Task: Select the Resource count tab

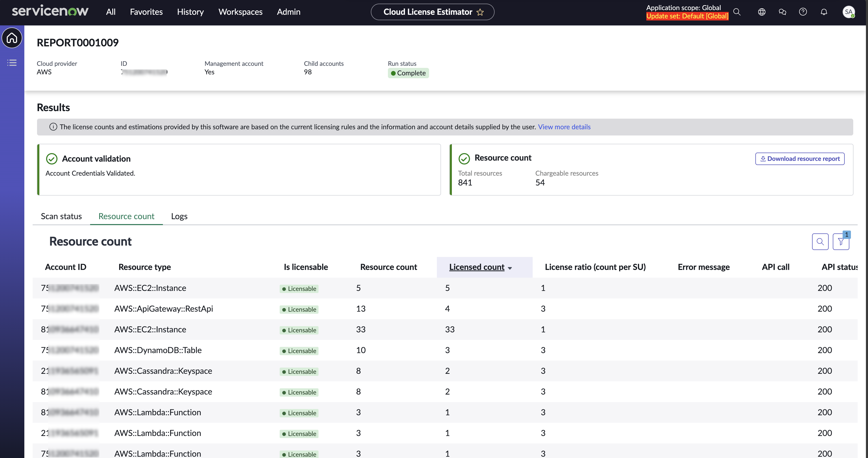Action: coord(126,216)
